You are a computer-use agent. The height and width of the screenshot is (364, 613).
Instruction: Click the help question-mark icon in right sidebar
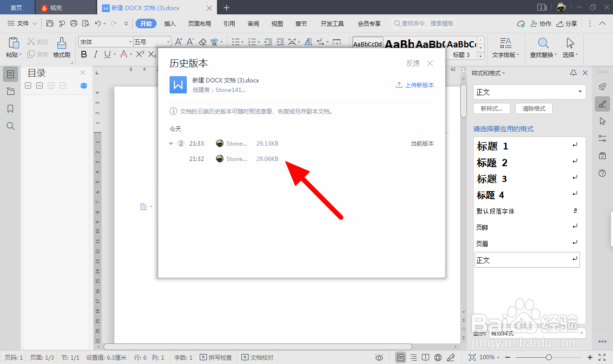click(602, 173)
